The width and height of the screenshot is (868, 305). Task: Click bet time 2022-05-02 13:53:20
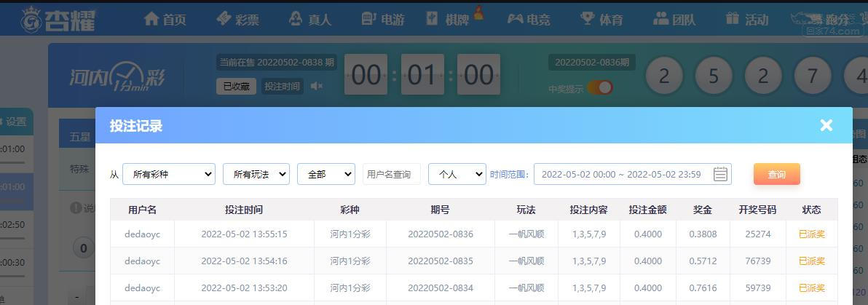[x=244, y=288]
